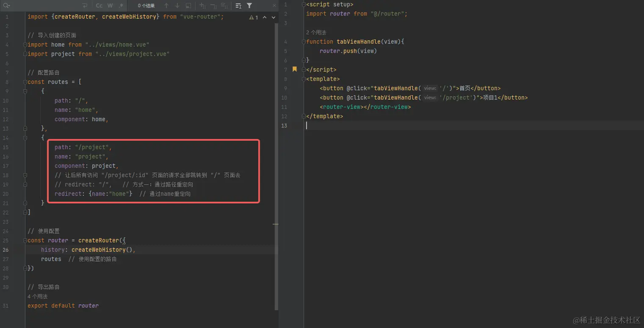Click the "../views/home.vue" path string

[x=117, y=44]
